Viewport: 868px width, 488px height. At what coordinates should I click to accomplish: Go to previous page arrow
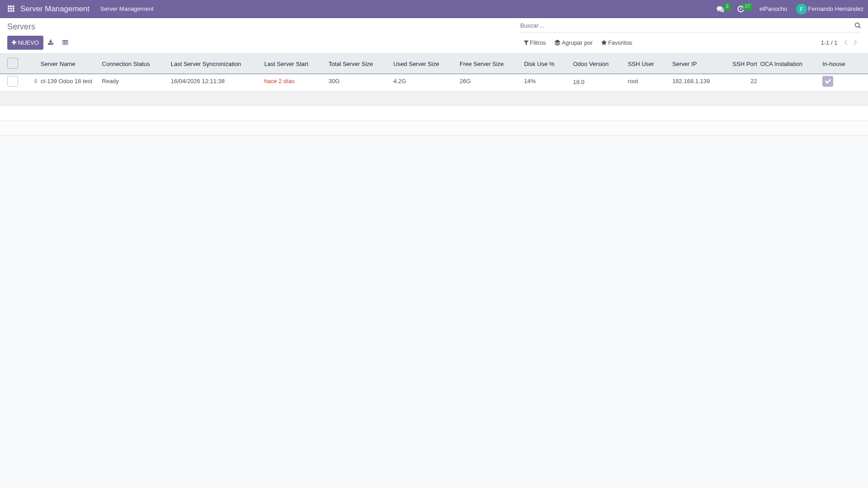click(845, 42)
